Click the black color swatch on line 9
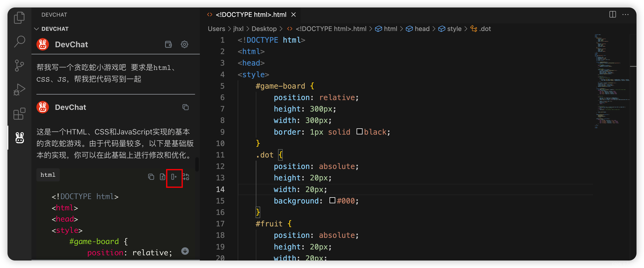The height and width of the screenshot is (268, 644). (359, 132)
